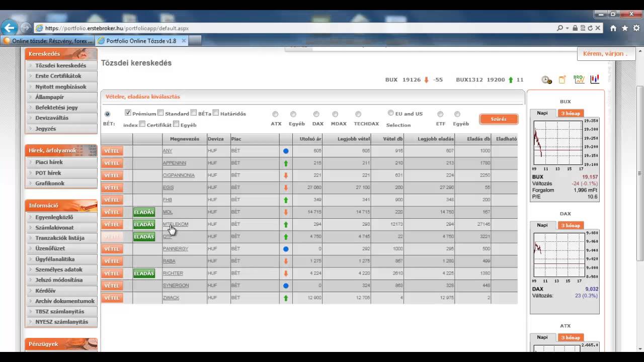Uncheck the Prémium checkbox
The width and height of the screenshot is (644, 362).
tap(128, 113)
